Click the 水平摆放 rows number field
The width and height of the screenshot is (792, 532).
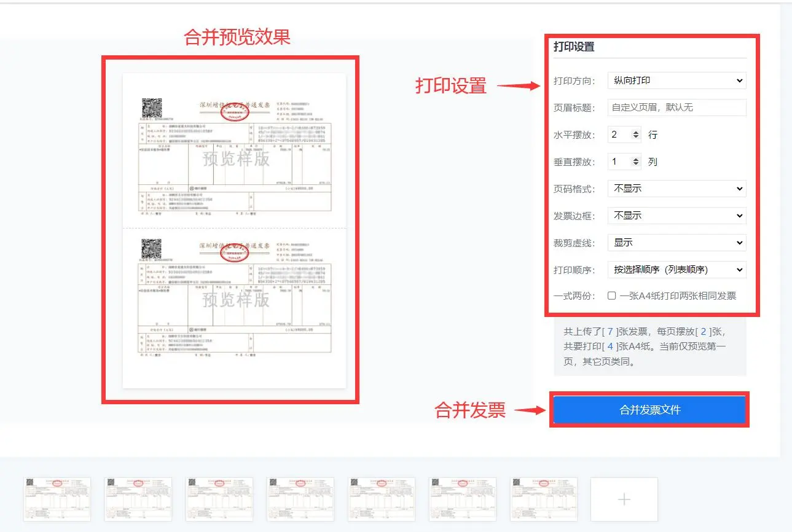624,135
